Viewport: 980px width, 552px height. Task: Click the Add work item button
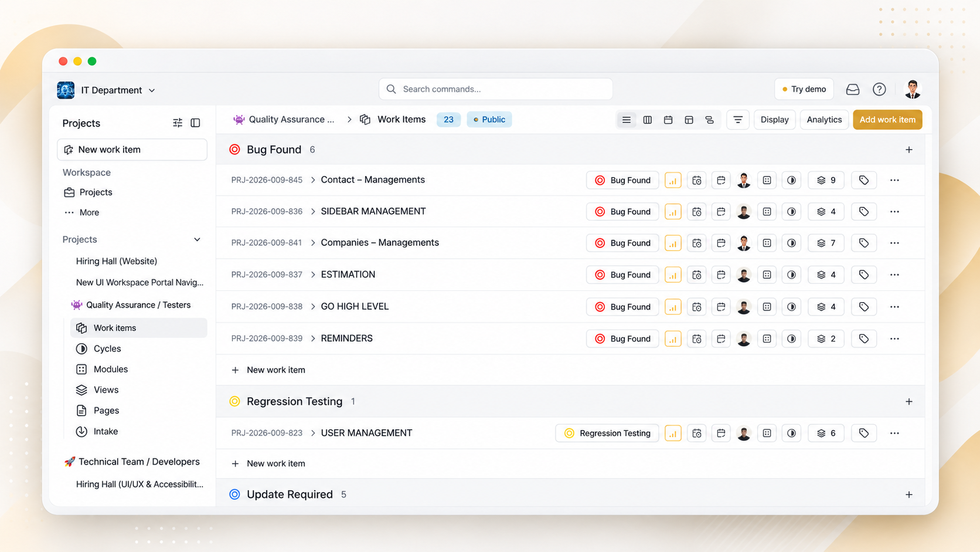tap(887, 120)
